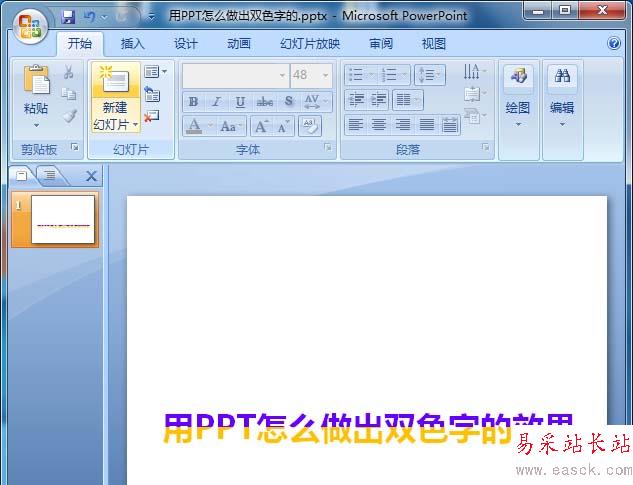
Task: Distribute paragraph text evenly
Action: pyautogui.click(x=449, y=125)
